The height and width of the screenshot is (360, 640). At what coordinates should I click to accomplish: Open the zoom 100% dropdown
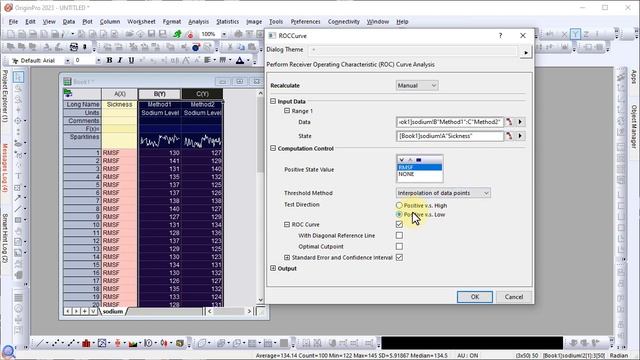coord(224,34)
